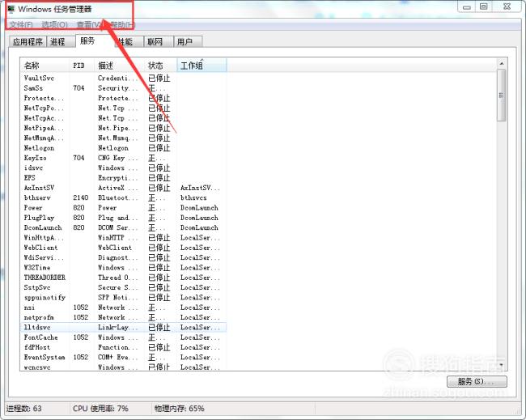Select the SamSs service row

[x=124, y=88]
